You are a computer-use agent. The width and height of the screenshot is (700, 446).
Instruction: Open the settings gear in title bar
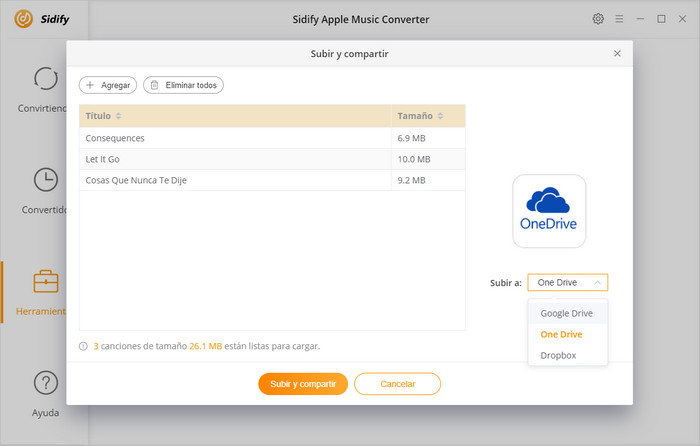(x=598, y=19)
